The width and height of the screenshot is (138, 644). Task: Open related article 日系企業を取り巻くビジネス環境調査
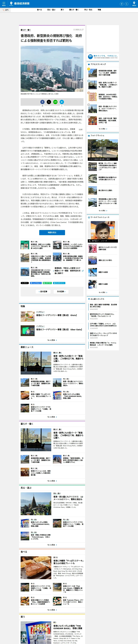pos(36,272)
